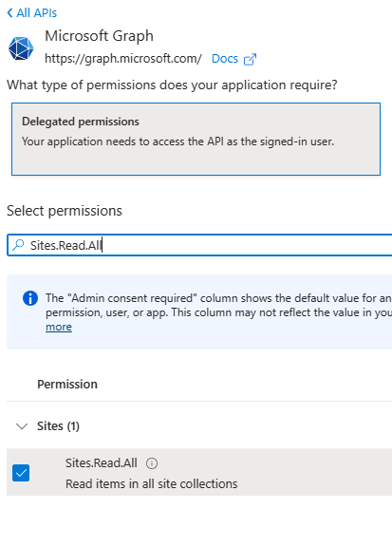
Task: Click the Microsoft Graph title text
Action: 99,36
